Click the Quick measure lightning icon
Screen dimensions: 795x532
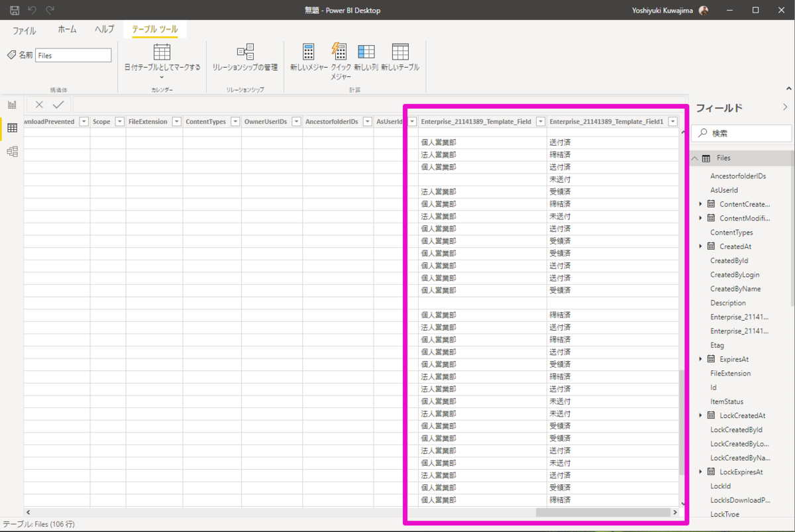coord(338,52)
